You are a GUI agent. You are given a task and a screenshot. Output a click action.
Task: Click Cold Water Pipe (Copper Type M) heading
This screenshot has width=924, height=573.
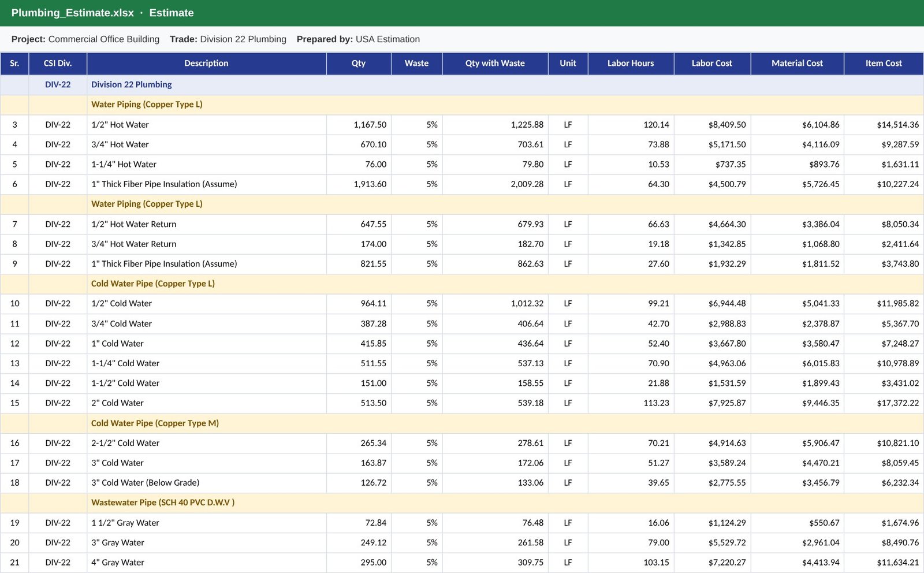(462, 423)
